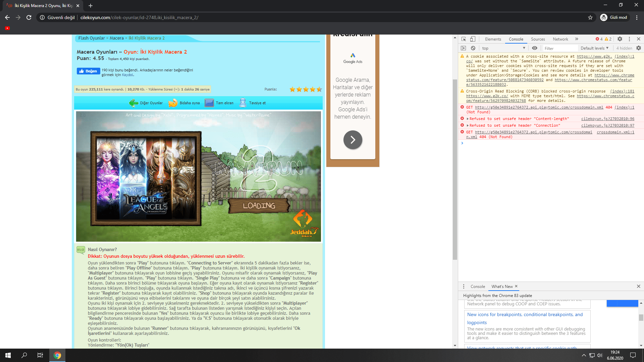Click the League of Angels ad thumbnail

coord(146,179)
